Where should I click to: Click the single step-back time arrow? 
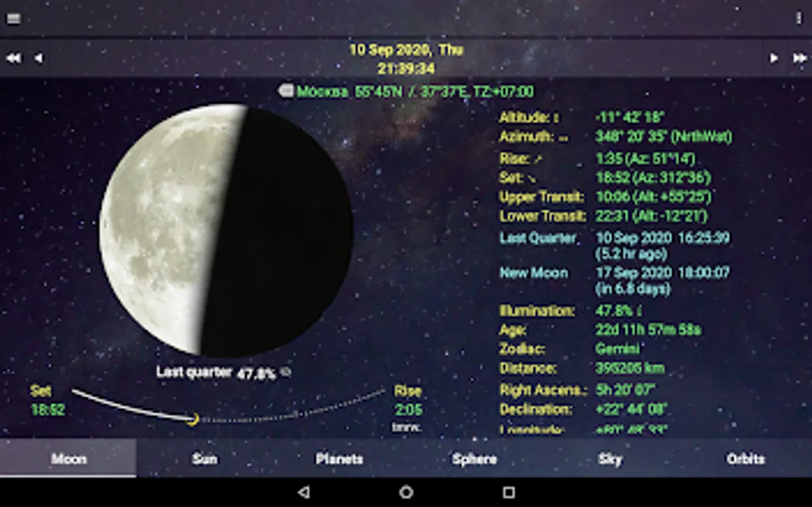(x=40, y=58)
